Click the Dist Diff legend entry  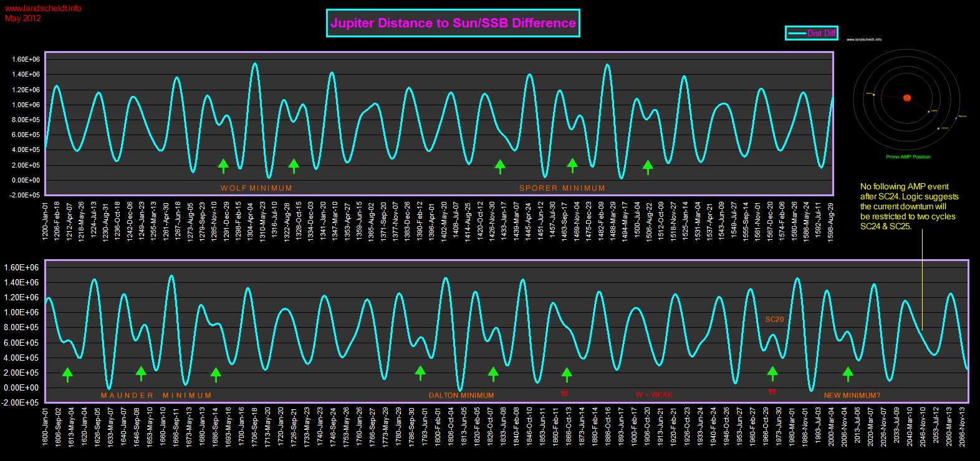[x=811, y=33]
